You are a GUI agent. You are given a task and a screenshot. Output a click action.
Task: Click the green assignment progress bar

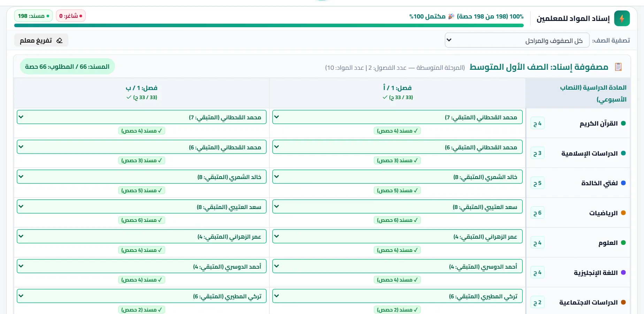tap(269, 25)
